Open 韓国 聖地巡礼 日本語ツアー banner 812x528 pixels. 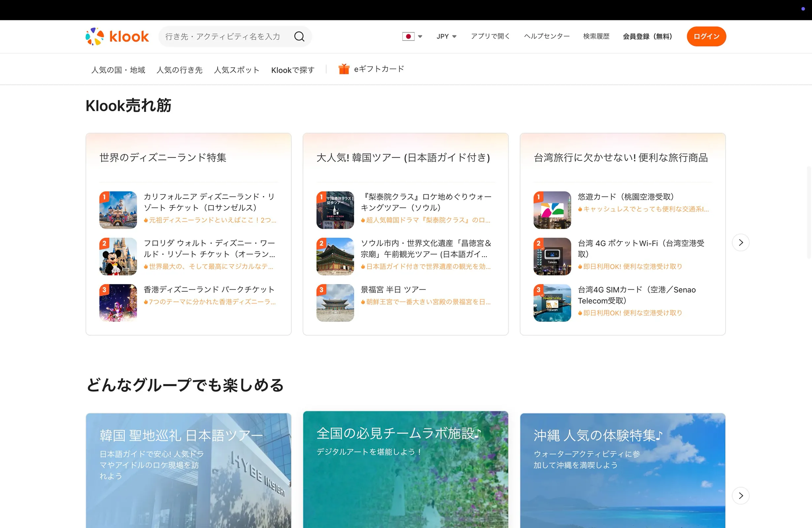[x=188, y=471]
